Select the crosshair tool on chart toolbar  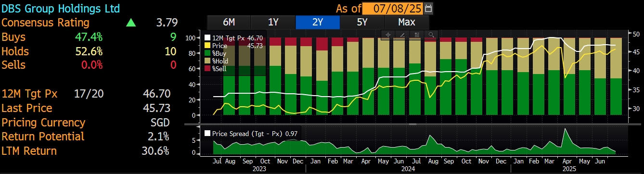[x=388, y=35]
